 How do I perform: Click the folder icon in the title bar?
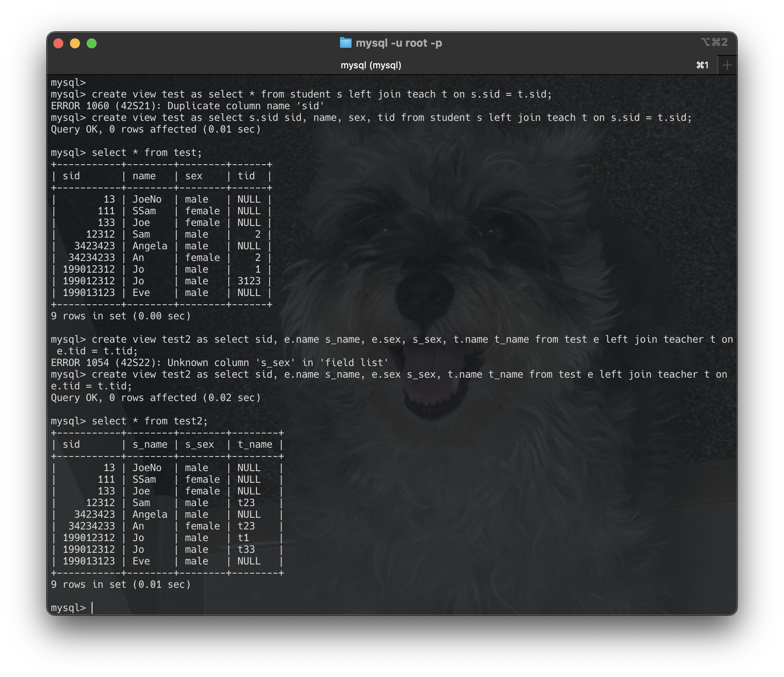(346, 43)
